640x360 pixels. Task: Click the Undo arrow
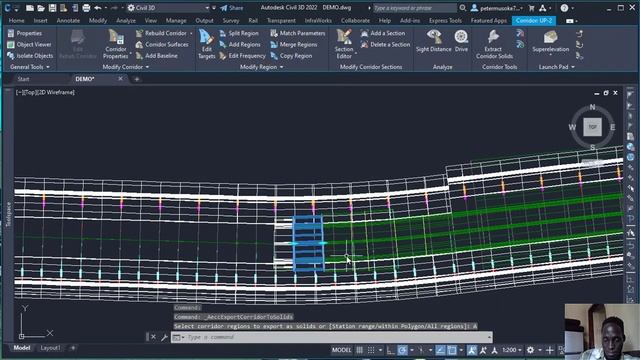[98, 8]
